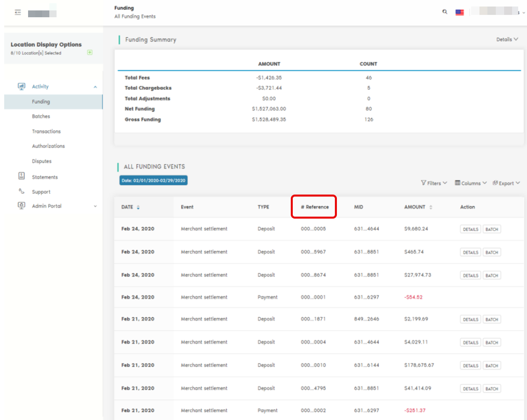
Task: Open BATCH for the $41,414.09 deposit
Action: [x=492, y=389]
